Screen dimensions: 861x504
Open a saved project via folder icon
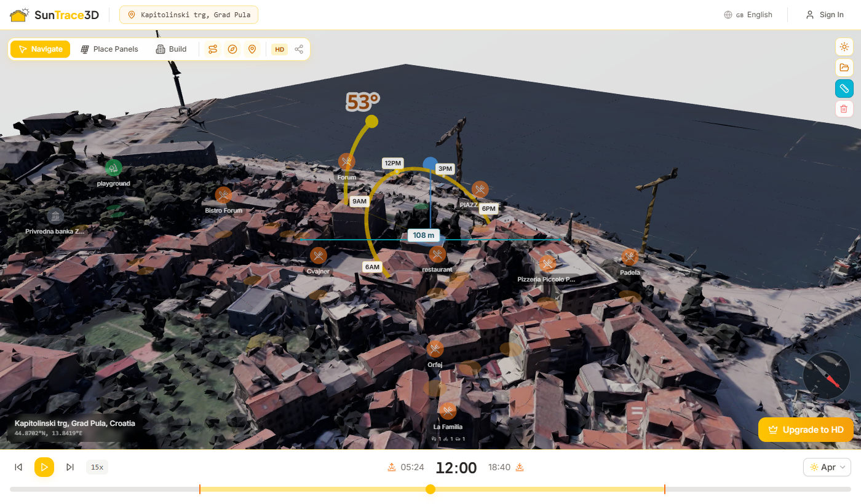pyautogui.click(x=844, y=68)
